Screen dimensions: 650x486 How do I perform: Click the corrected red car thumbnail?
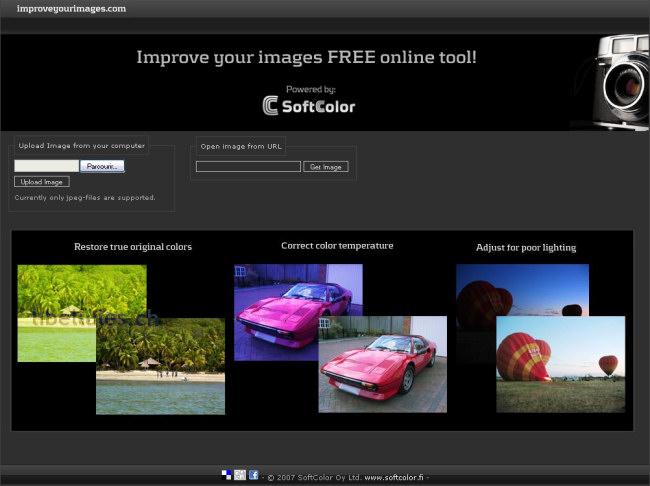click(383, 364)
